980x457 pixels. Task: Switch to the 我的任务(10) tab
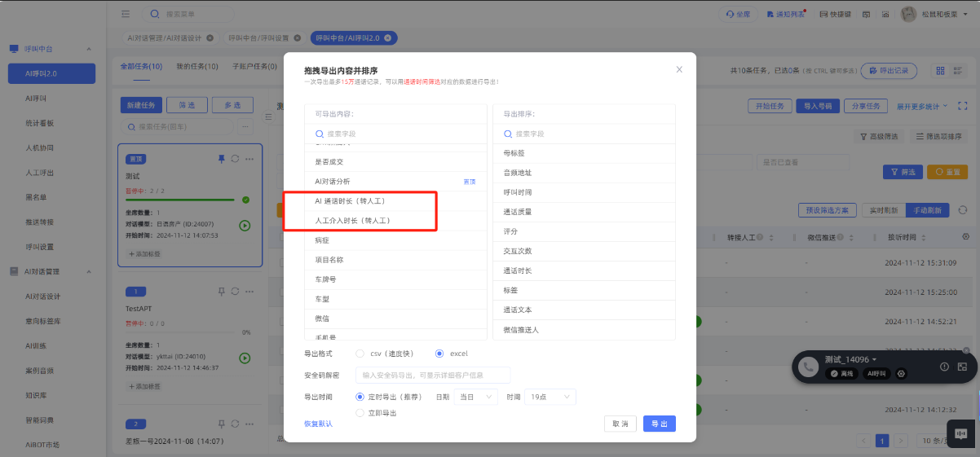196,67
